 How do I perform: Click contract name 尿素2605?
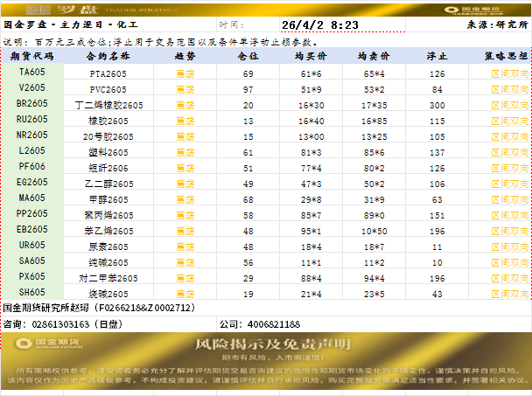[x=108, y=247]
